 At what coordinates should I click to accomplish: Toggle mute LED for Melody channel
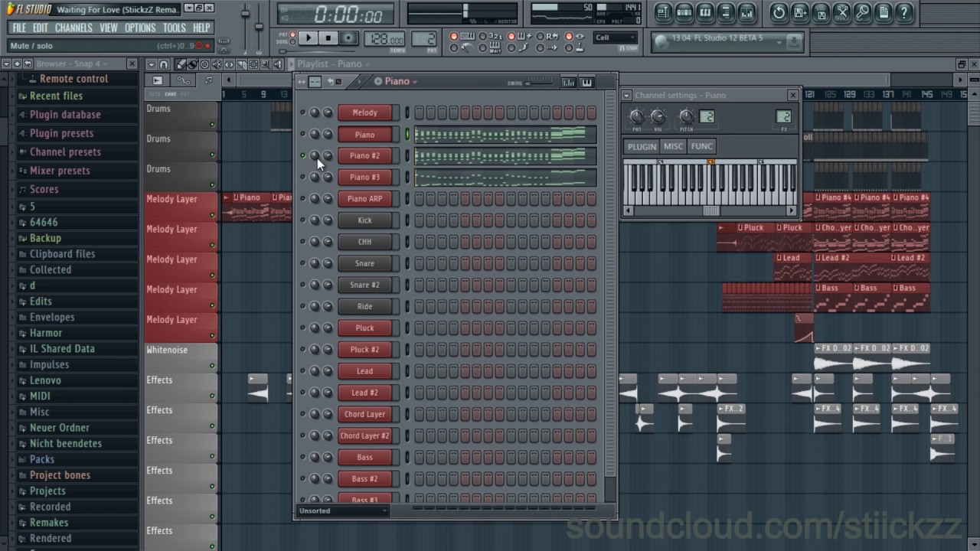click(x=302, y=112)
